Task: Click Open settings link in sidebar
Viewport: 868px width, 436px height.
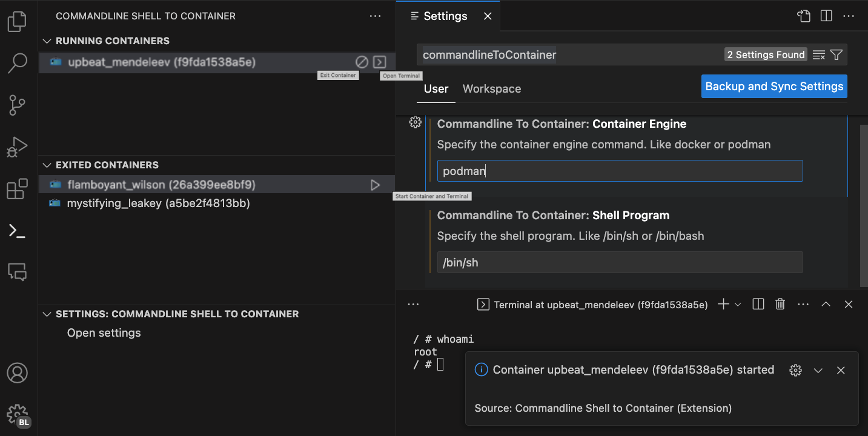Action: pyautogui.click(x=104, y=333)
